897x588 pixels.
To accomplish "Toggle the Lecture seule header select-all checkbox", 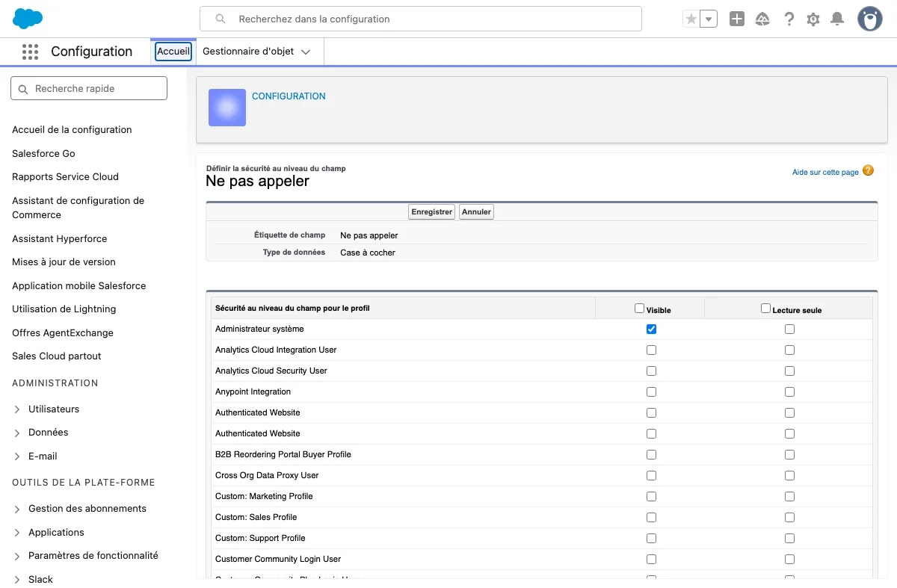I will (765, 308).
